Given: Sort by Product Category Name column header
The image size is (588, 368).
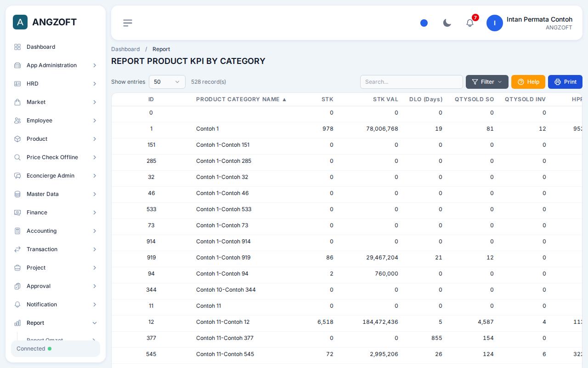Looking at the screenshot, I should pos(241,99).
